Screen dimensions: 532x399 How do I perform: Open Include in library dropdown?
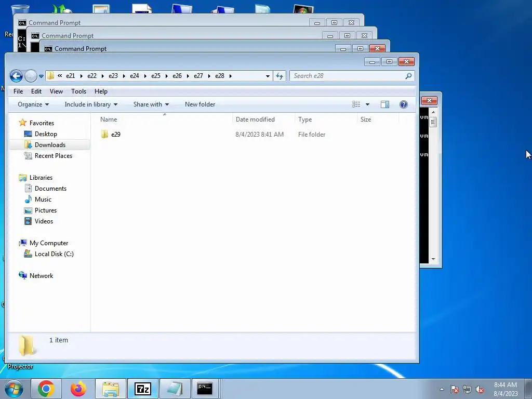pos(91,104)
